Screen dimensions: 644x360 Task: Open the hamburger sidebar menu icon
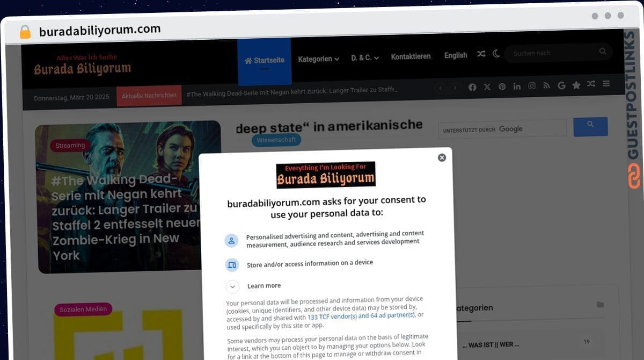[x=606, y=84]
